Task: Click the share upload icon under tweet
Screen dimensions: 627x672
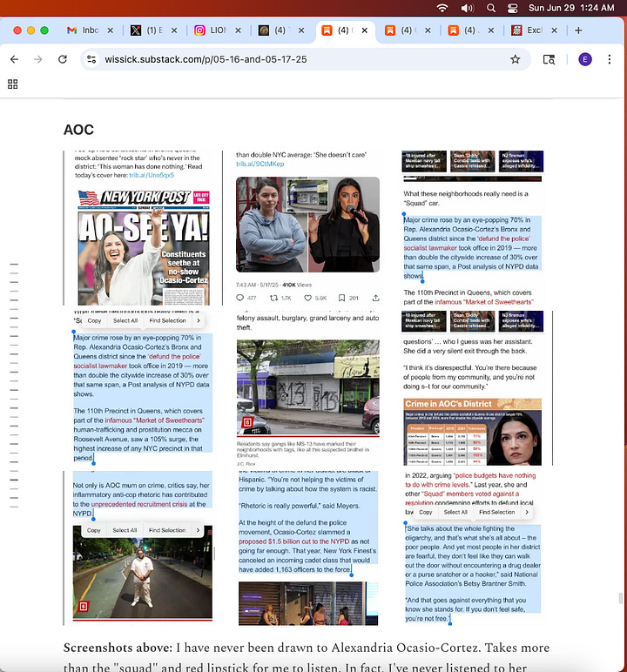Action: point(375,298)
